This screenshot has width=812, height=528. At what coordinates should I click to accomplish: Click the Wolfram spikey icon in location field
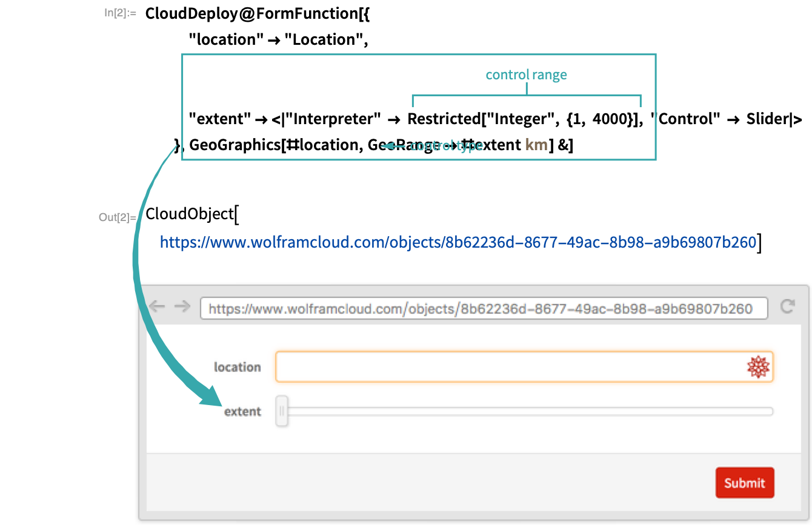pos(758,367)
